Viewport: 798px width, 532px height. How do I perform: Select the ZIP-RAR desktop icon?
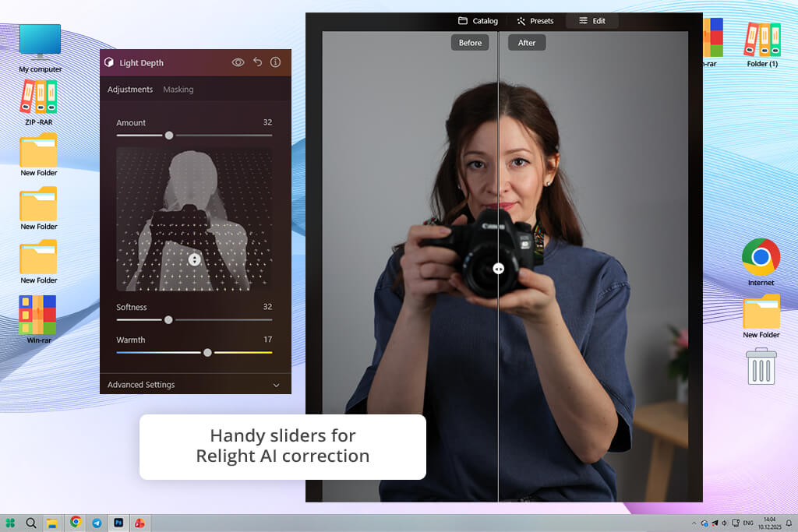coord(39,103)
